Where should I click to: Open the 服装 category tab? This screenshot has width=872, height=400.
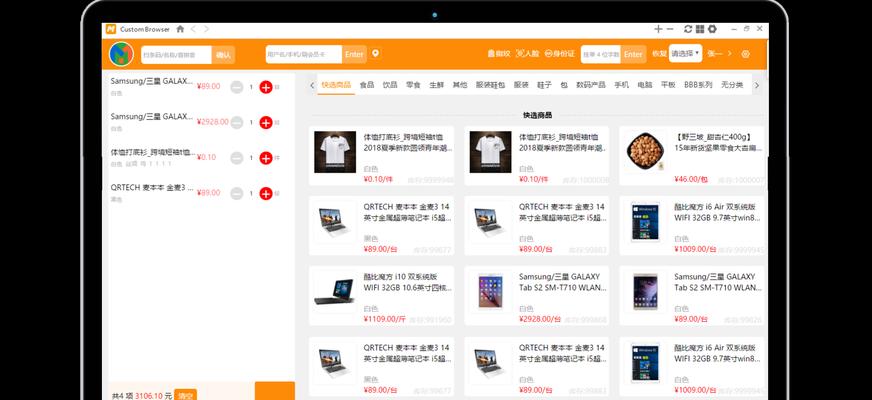point(521,85)
